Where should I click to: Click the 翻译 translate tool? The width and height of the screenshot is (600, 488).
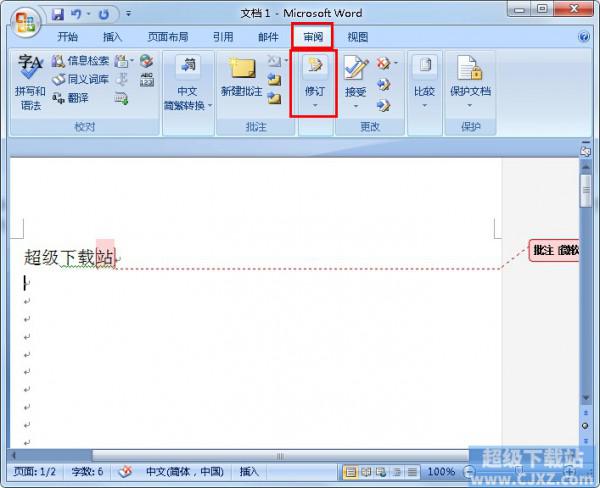(70, 98)
